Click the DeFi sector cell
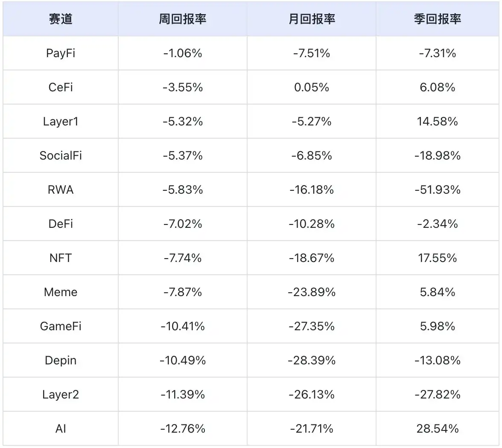The height and width of the screenshot is (448, 502). (x=61, y=224)
